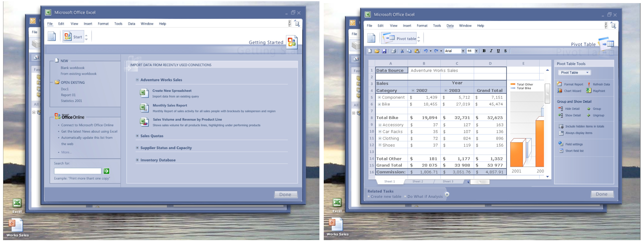Image resolution: width=644 pixels, height=243 pixels.
Task: Open Insert menu in Getting Started window
Action: pos(88,24)
